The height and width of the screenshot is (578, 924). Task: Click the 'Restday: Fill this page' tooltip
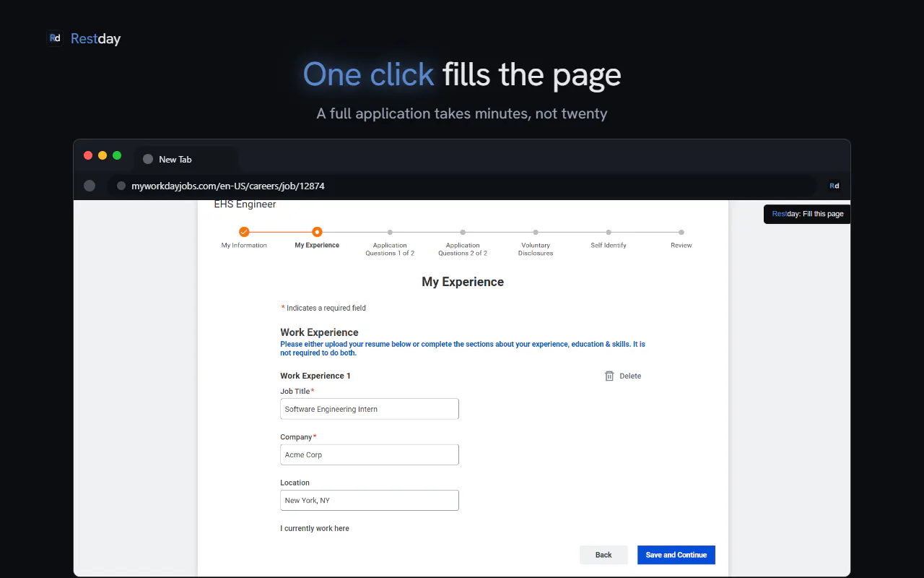click(807, 214)
